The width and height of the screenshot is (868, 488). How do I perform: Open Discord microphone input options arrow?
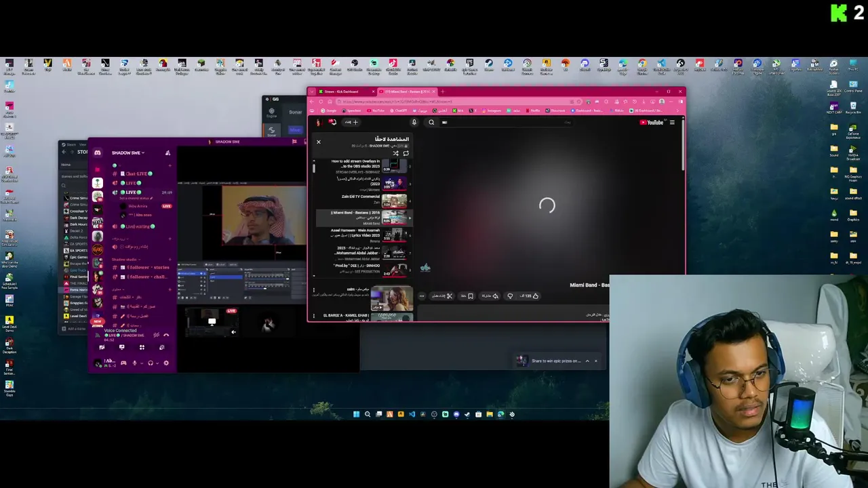pos(142,363)
